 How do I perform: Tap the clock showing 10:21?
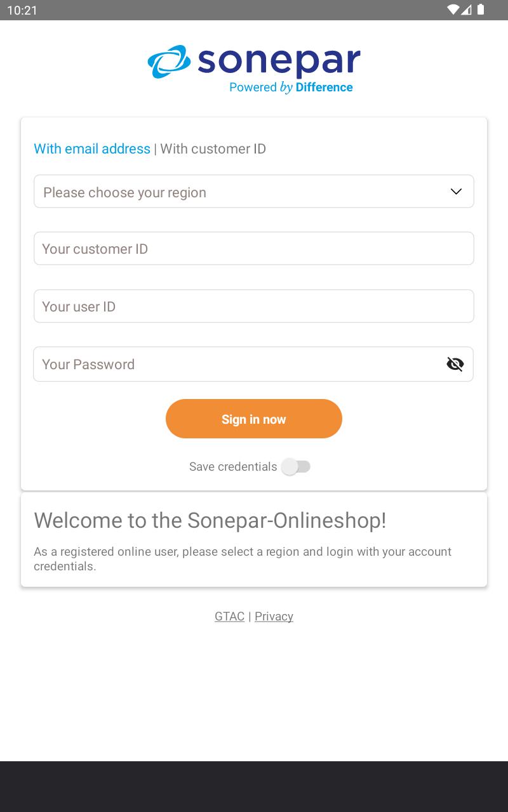(22, 10)
